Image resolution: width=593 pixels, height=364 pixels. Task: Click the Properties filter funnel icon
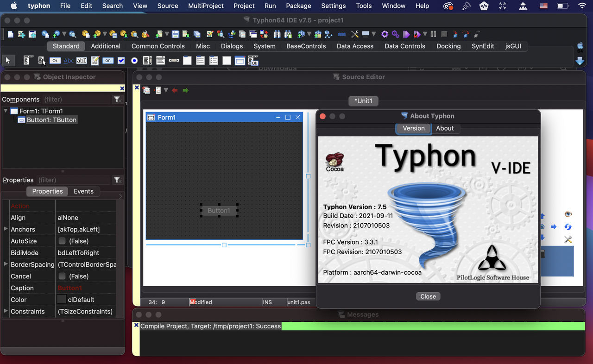coord(117,180)
